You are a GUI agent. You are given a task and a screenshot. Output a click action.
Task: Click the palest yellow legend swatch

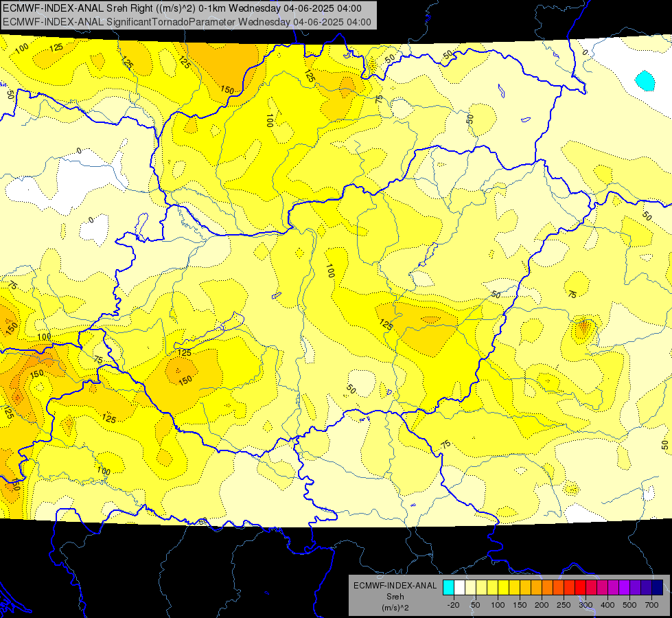tap(471, 587)
